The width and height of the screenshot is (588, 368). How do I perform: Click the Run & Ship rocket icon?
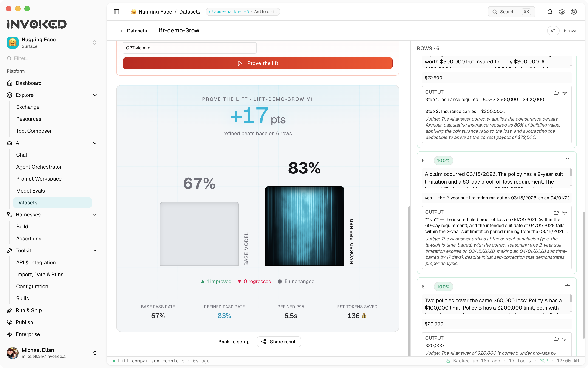(x=10, y=310)
